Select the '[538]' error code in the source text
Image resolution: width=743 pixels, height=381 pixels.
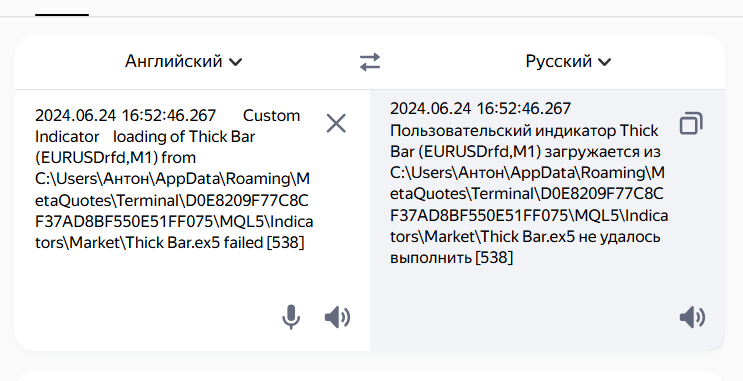(x=286, y=243)
